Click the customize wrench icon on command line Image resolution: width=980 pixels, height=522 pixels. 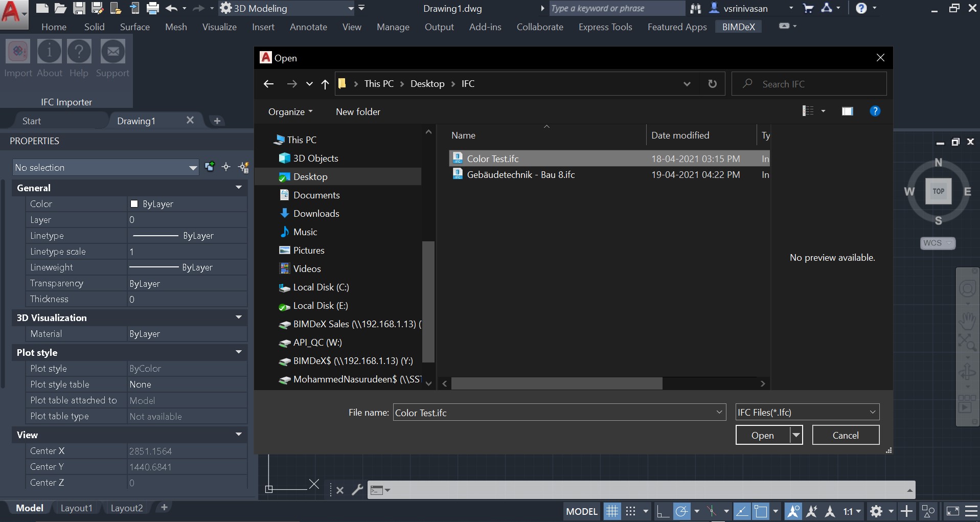pyautogui.click(x=357, y=490)
